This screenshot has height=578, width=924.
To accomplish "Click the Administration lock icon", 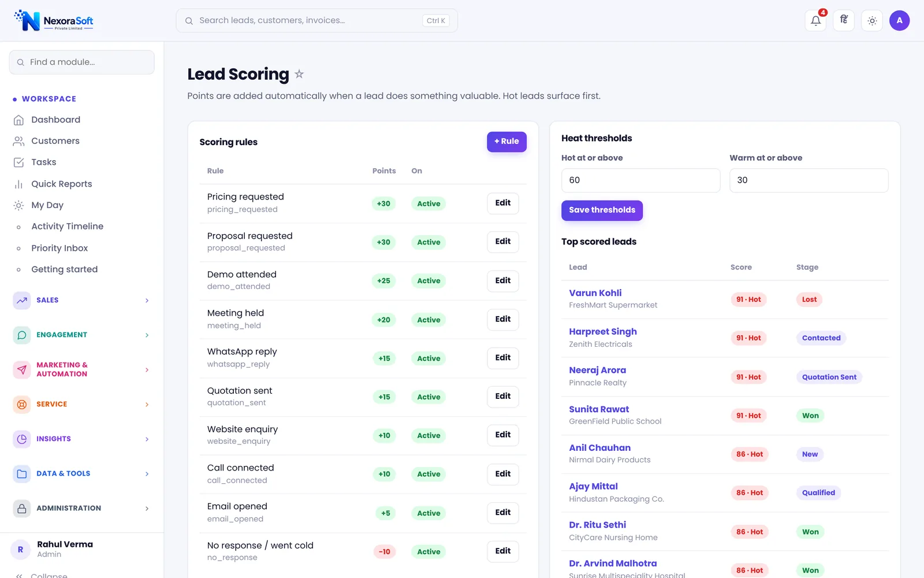I will click(22, 508).
